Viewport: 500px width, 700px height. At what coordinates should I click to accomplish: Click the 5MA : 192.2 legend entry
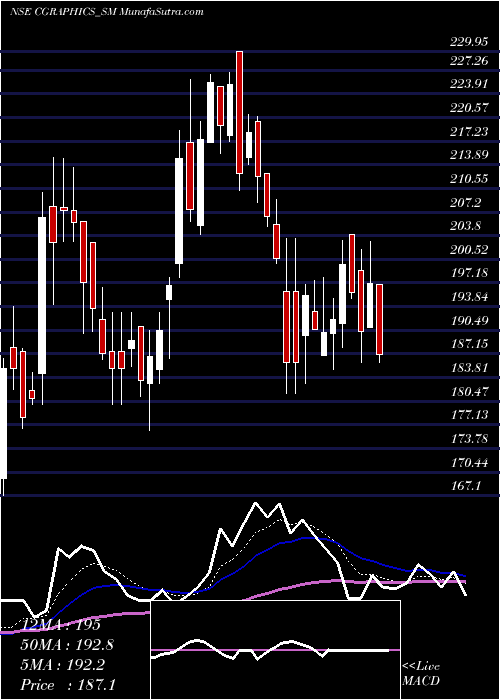[x=63, y=665]
